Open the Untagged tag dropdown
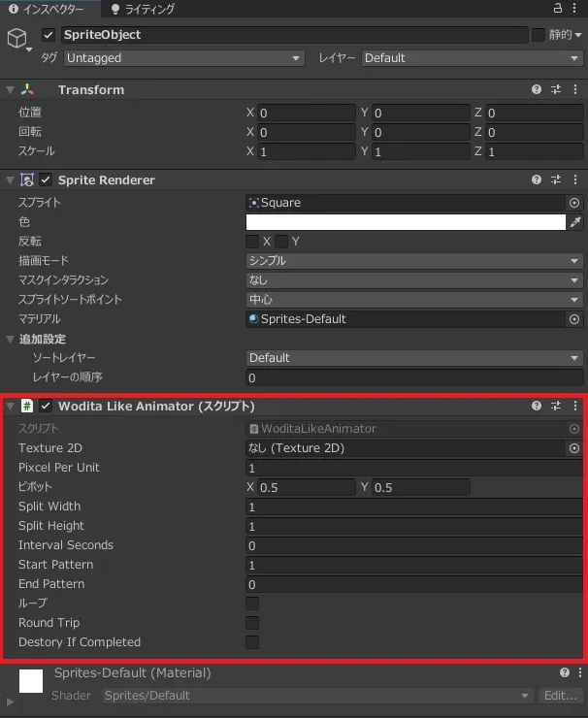The image size is (588, 718). pos(183,58)
